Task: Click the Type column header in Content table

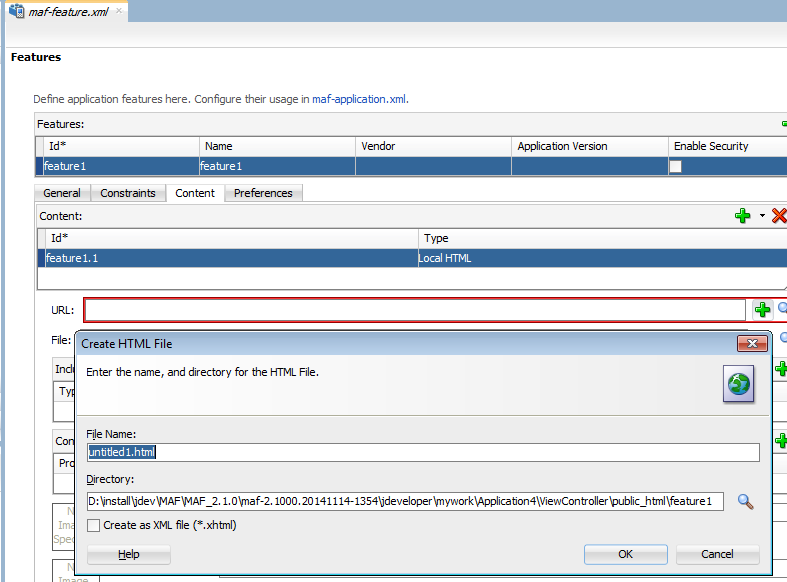Action: pyautogui.click(x=602, y=238)
